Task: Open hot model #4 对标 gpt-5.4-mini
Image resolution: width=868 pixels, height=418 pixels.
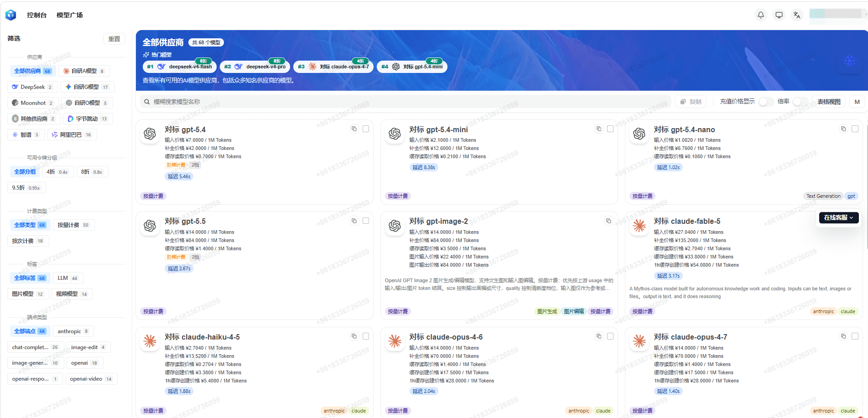Action: (x=412, y=67)
